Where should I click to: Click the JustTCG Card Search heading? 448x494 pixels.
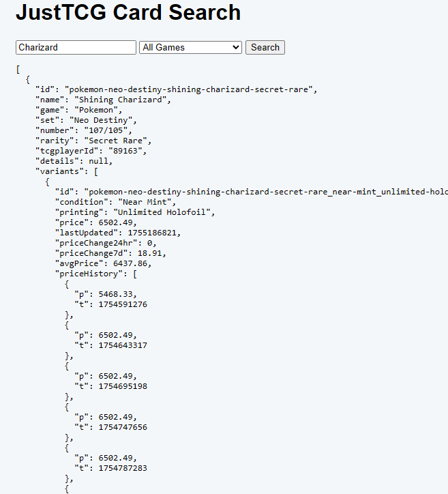tap(128, 12)
